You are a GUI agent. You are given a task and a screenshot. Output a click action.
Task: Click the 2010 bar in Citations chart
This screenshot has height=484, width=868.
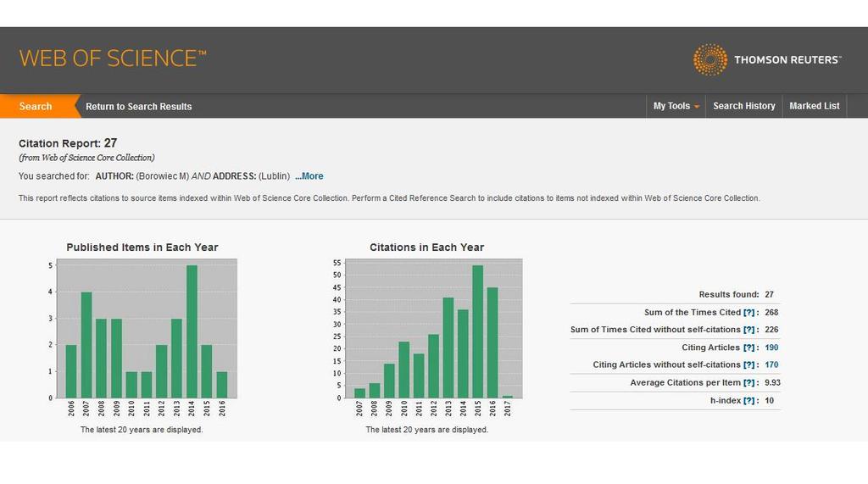(404, 370)
